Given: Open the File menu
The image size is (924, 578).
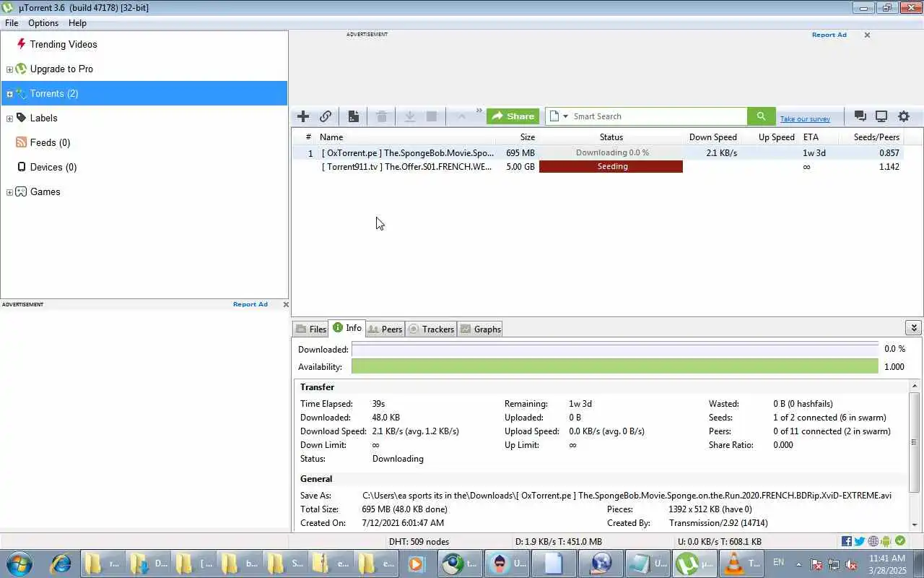Looking at the screenshot, I should [12, 23].
